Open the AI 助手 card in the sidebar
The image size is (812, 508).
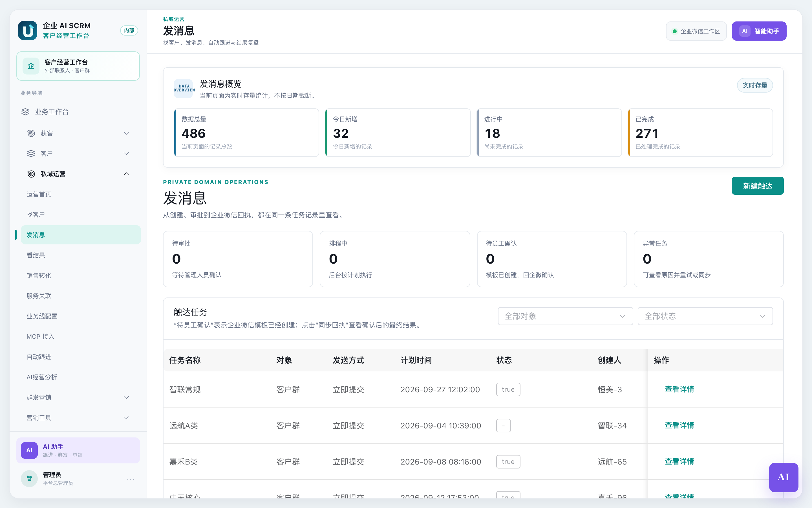(x=78, y=450)
